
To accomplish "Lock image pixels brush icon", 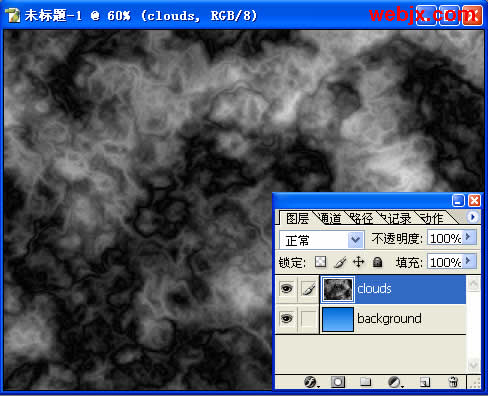I will [x=340, y=262].
